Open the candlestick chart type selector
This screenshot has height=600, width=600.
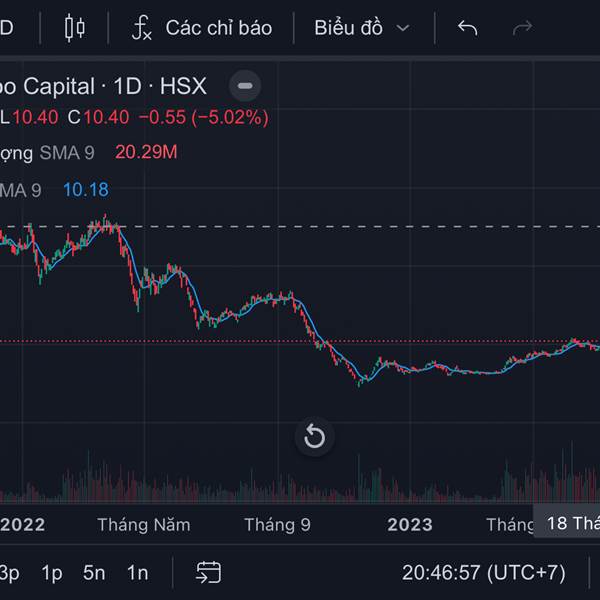pyautogui.click(x=75, y=28)
